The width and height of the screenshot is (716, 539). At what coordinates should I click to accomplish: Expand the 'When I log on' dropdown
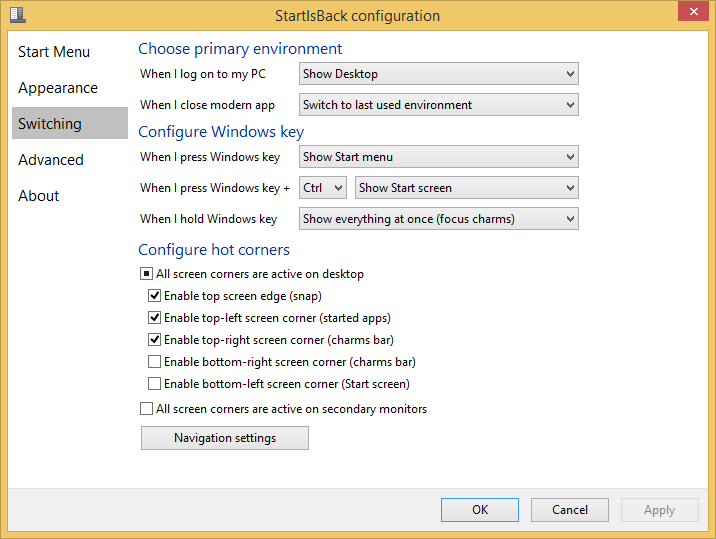pos(439,73)
